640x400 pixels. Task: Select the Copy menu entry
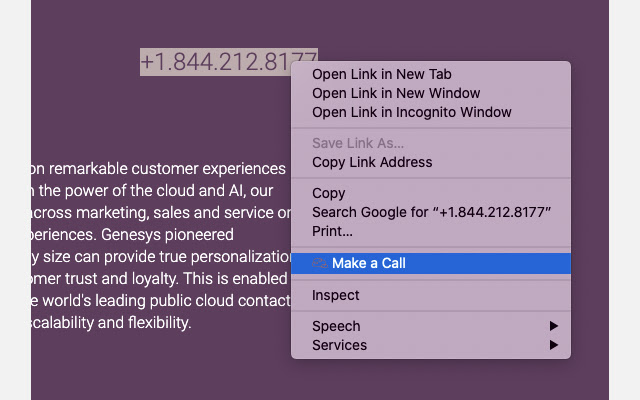pyautogui.click(x=329, y=193)
